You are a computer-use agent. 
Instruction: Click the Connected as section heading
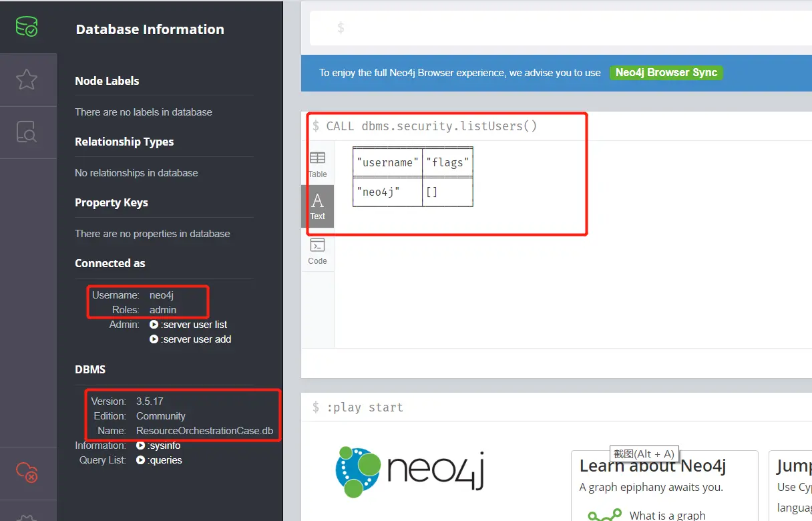coord(110,263)
